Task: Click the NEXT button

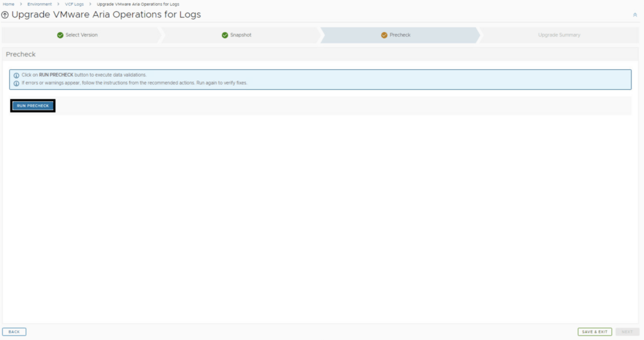Action: (x=627, y=332)
